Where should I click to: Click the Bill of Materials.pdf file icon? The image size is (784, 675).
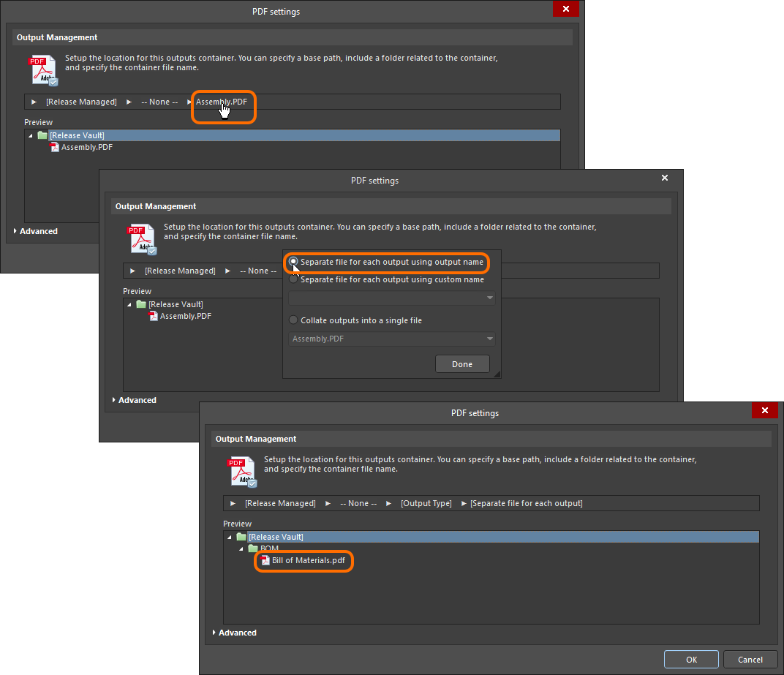[265, 561]
